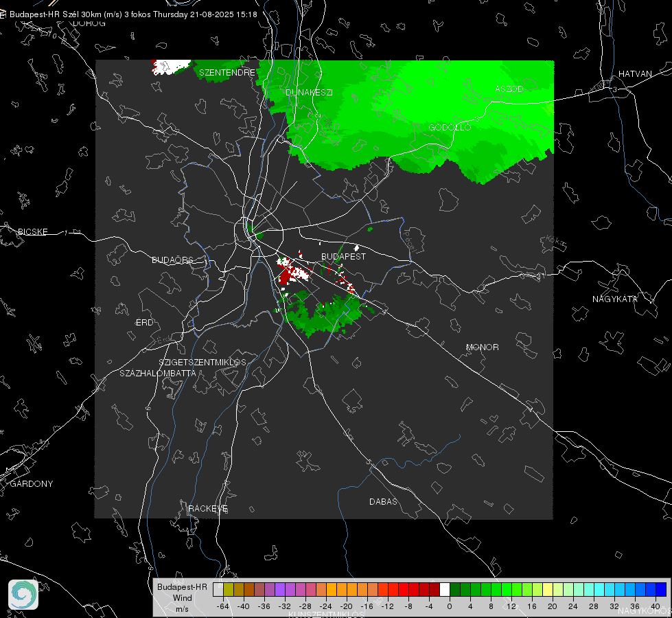Click the DUNAKESZI city label
672x618 pixels.
click(309, 92)
